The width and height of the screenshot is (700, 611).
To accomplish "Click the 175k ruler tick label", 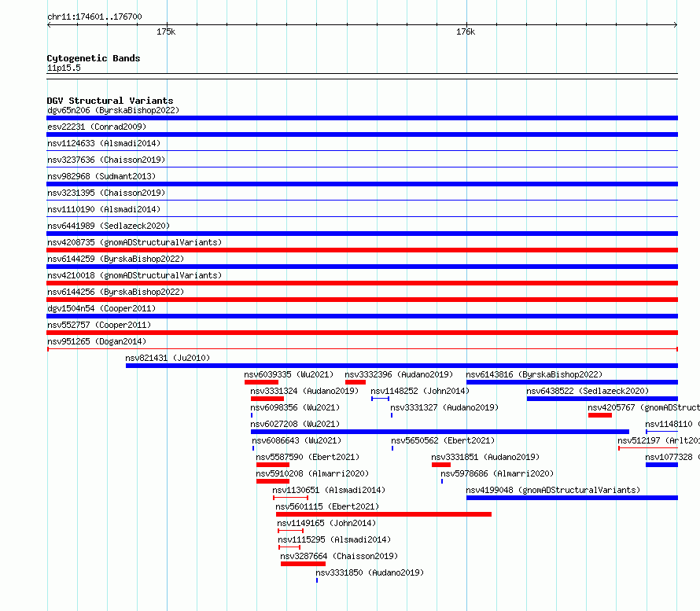I will [x=166, y=31].
